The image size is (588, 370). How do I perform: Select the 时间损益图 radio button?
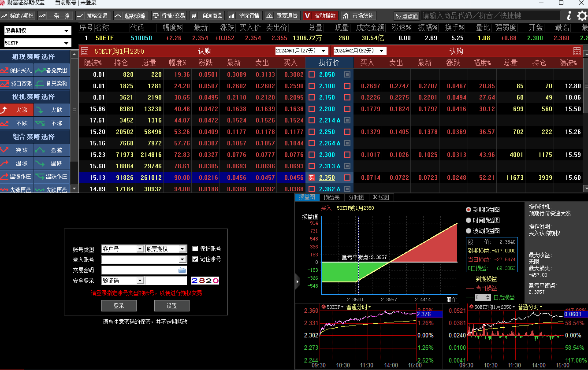click(469, 220)
